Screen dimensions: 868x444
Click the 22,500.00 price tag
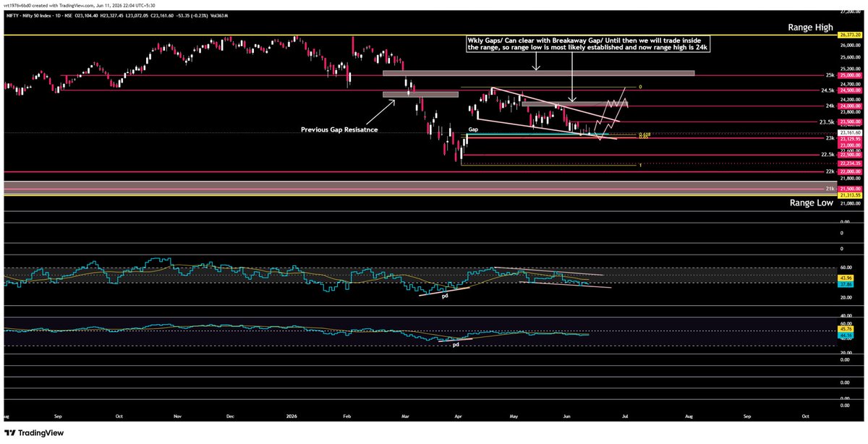click(x=848, y=155)
